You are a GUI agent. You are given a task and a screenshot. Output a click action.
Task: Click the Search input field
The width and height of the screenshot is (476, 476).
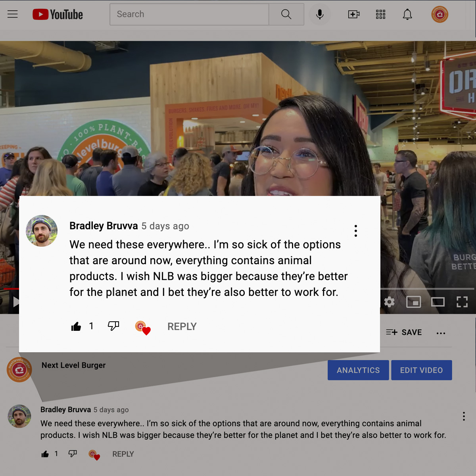tap(189, 14)
